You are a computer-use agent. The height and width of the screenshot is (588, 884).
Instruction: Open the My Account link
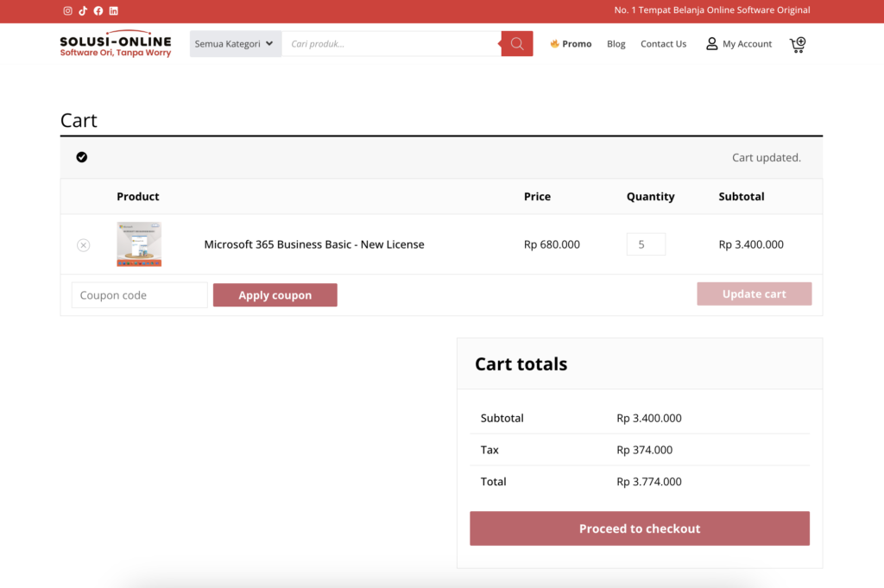[747, 43]
